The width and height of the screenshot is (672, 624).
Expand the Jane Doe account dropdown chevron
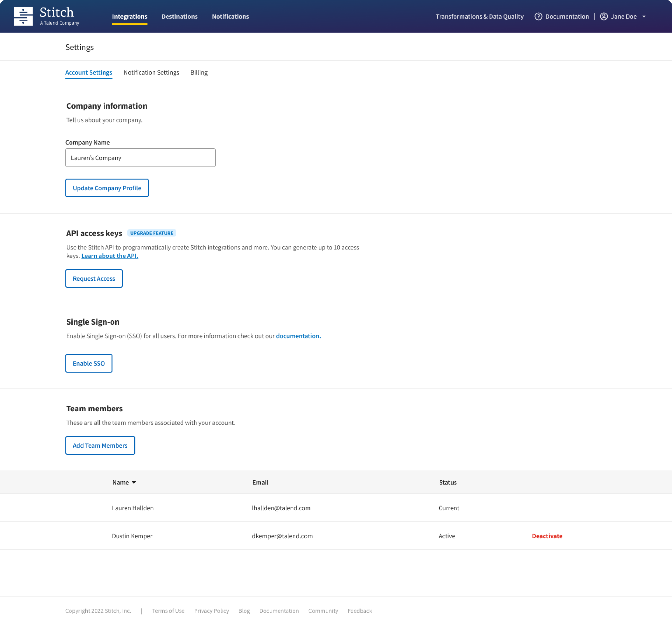click(x=644, y=17)
